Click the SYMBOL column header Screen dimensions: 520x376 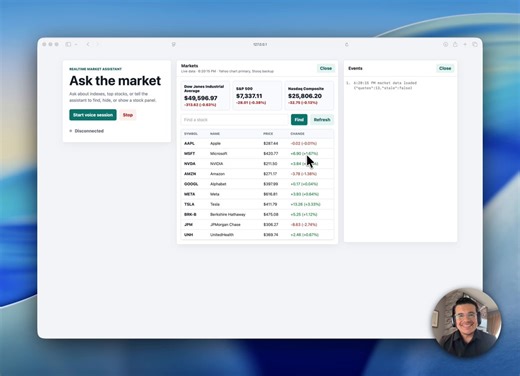[x=191, y=134]
